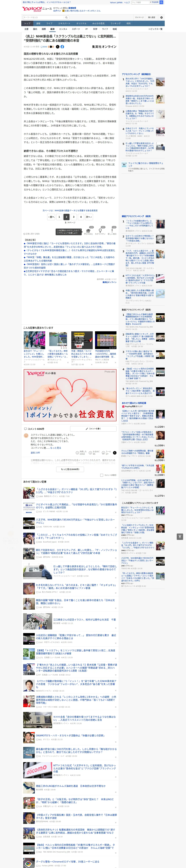Open the エンタメ category
Screen dimensions: 186x868
click(x=63, y=29)
